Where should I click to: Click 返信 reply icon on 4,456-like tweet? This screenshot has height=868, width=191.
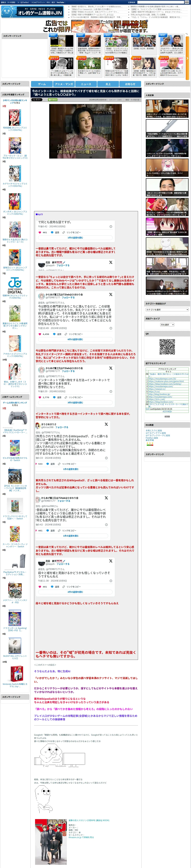point(57,334)
